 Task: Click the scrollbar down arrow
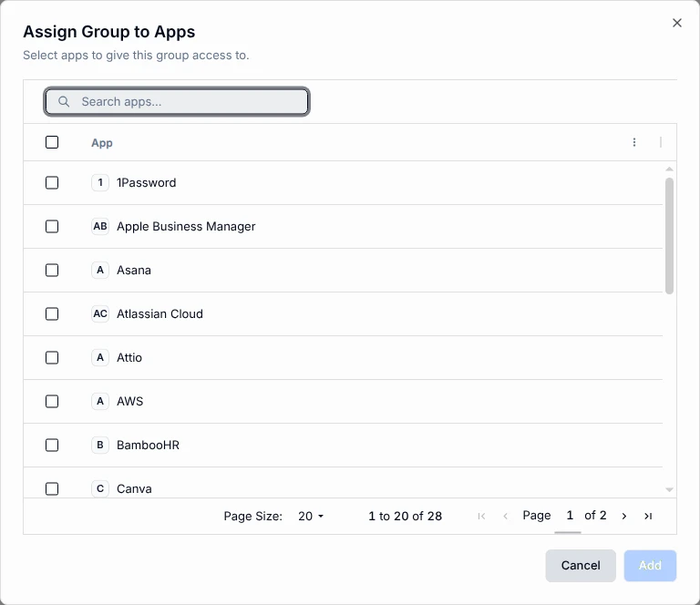point(669,490)
